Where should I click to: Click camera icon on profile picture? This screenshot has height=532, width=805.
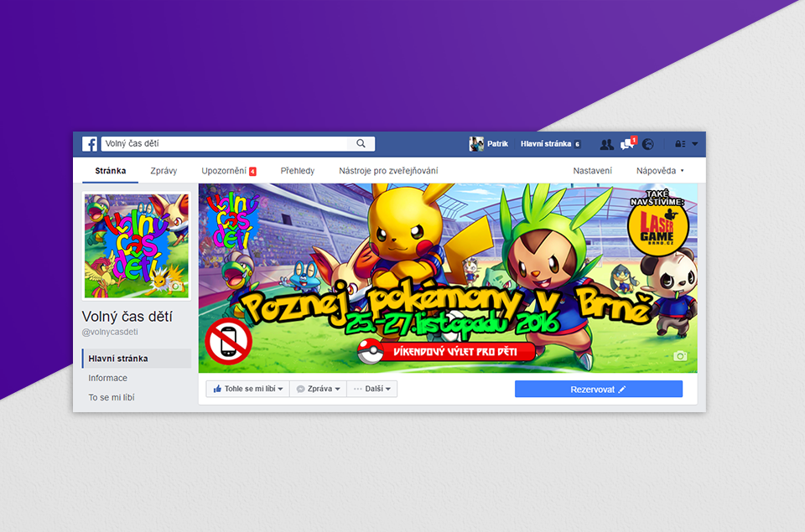(176, 287)
